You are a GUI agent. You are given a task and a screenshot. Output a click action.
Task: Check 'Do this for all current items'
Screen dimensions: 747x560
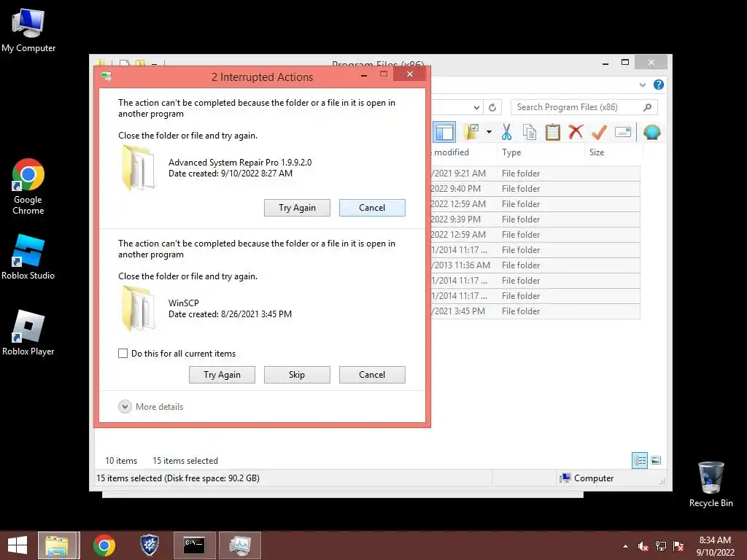(x=123, y=354)
